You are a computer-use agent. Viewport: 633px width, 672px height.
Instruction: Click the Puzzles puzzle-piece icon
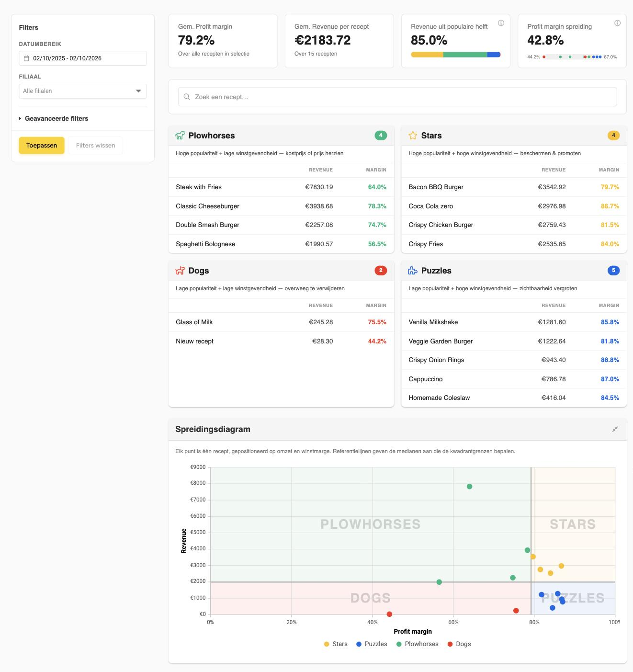[x=413, y=271]
